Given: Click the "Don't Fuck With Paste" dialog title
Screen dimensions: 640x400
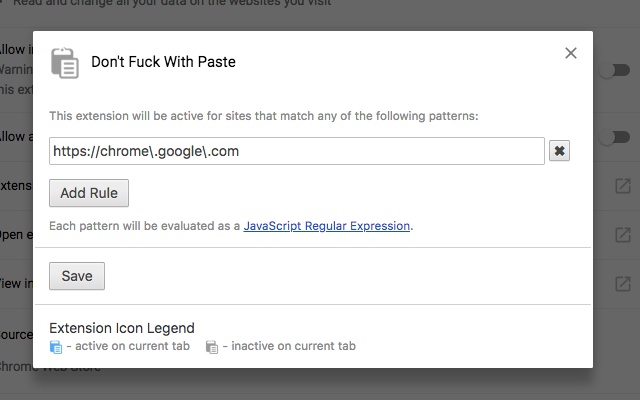Looking at the screenshot, I should click(x=163, y=62).
